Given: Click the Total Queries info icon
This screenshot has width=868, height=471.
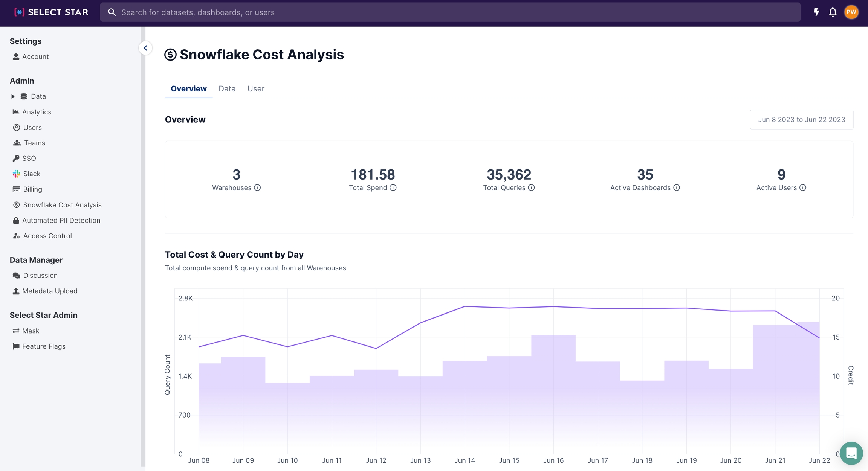Looking at the screenshot, I should (531, 187).
